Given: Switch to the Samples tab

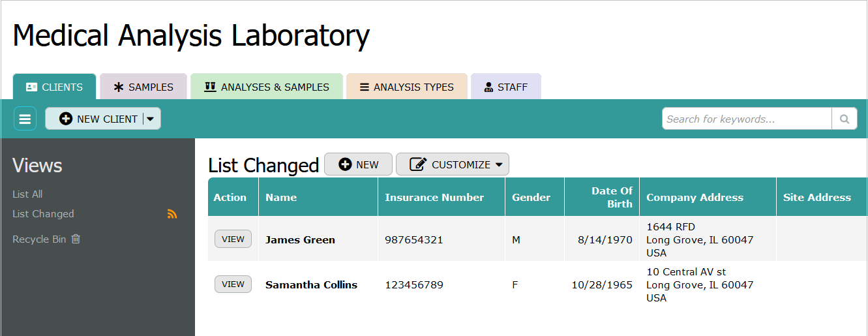Looking at the screenshot, I should 143,87.
